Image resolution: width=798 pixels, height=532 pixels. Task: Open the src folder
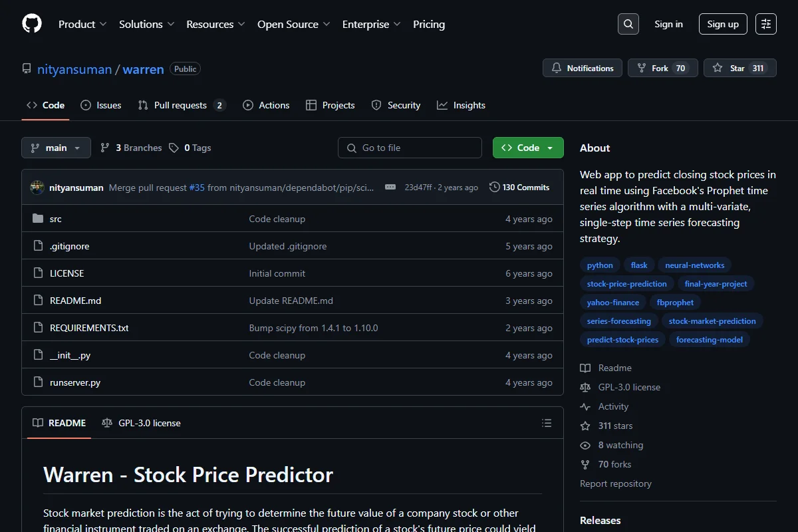pyautogui.click(x=56, y=219)
